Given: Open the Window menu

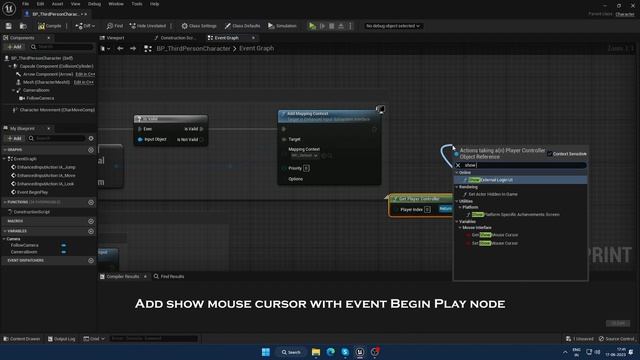Looking at the screenshot, I should coord(116,4).
